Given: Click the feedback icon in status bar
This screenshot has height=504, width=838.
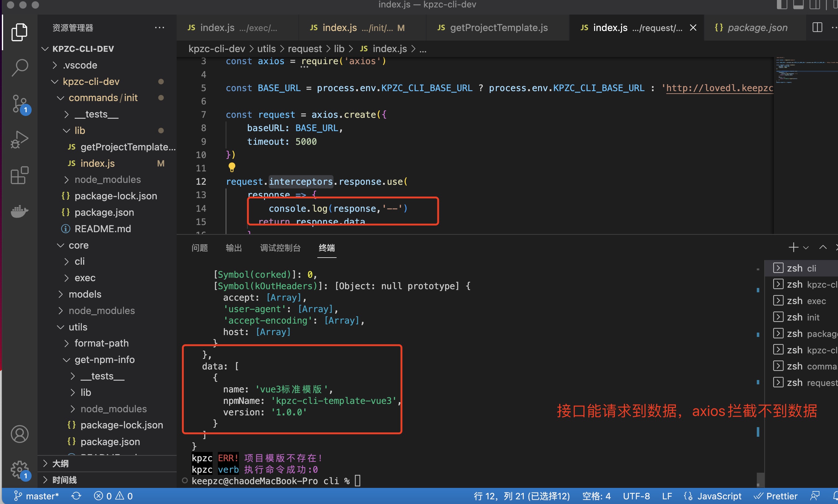Looking at the screenshot, I should click(x=814, y=496).
